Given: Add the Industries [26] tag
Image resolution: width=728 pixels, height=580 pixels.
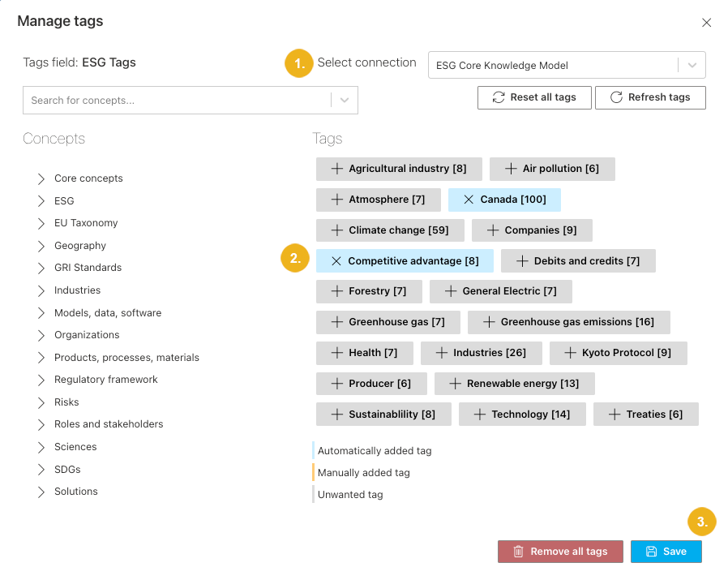Looking at the screenshot, I should point(442,353).
